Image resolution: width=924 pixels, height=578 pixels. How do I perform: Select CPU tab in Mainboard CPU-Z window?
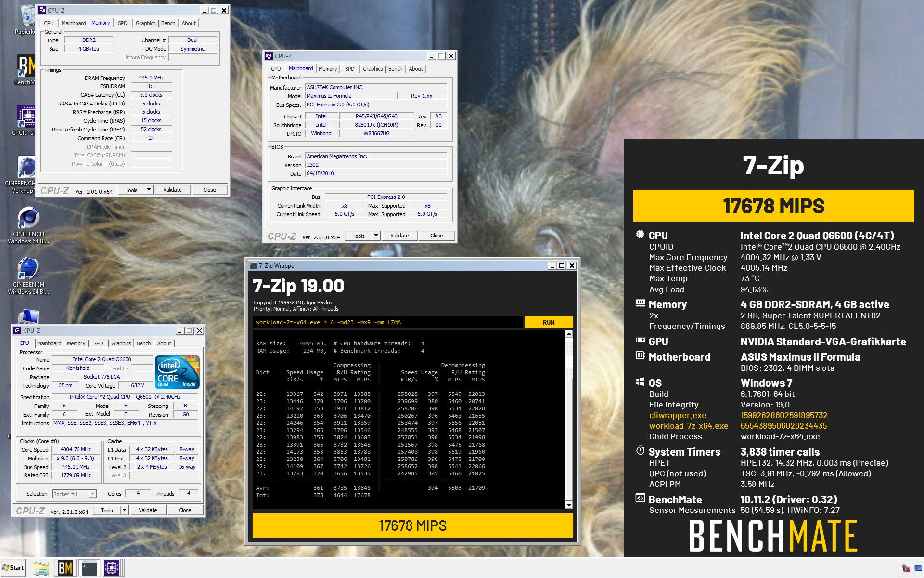[x=276, y=69]
